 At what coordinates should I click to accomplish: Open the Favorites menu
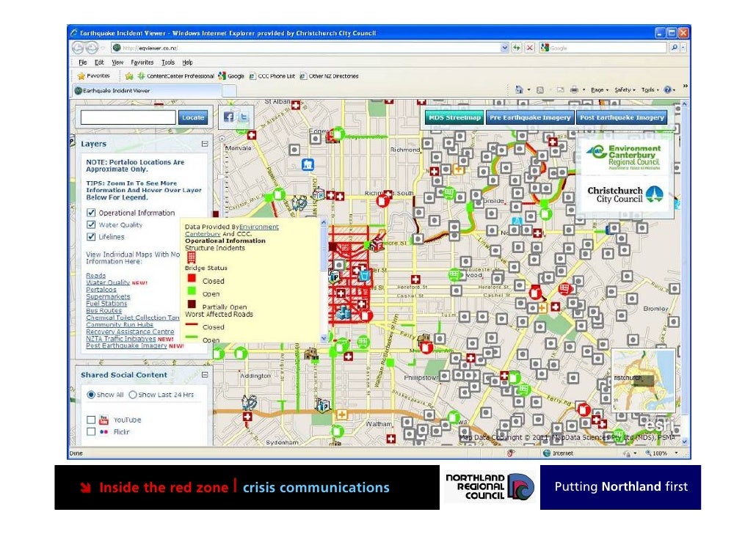tap(142, 62)
